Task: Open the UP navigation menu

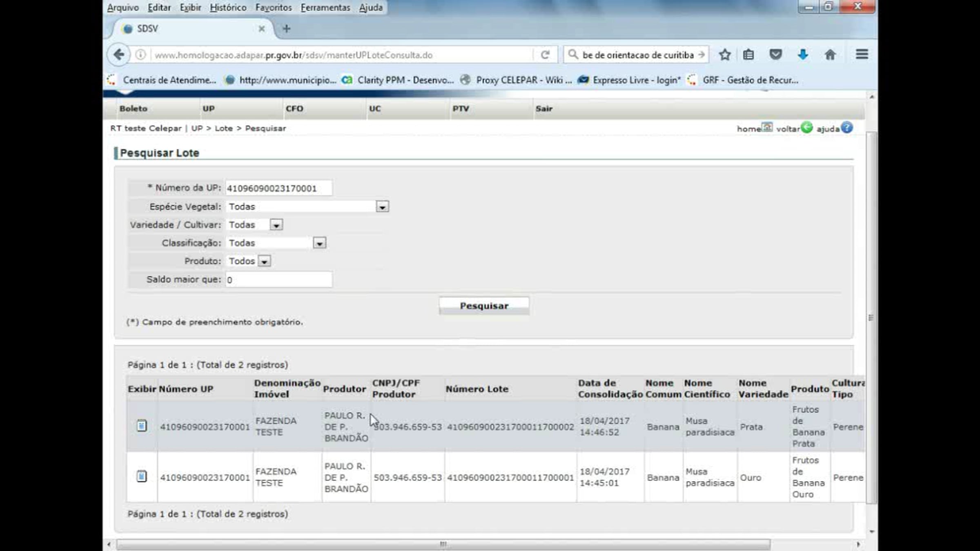Action: click(x=209, y=109)
